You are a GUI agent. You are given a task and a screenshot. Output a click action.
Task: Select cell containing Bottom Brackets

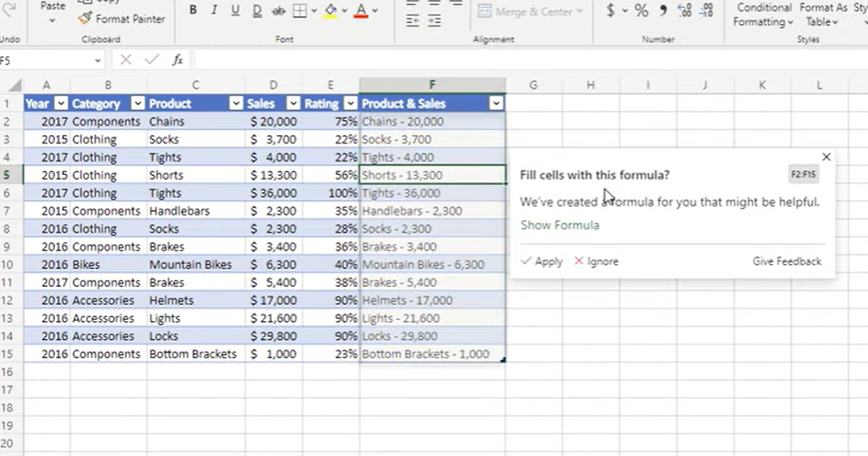coord(196,354)
